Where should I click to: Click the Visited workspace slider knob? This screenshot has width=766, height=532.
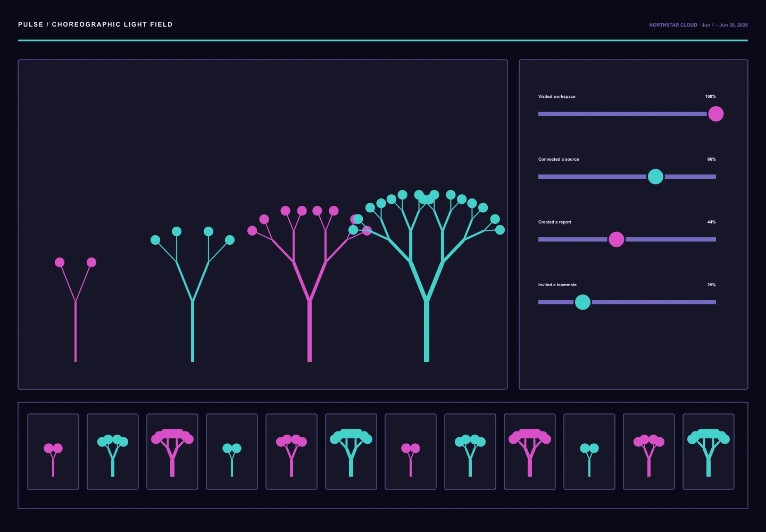pyautogui.click(x=715, y=114)
